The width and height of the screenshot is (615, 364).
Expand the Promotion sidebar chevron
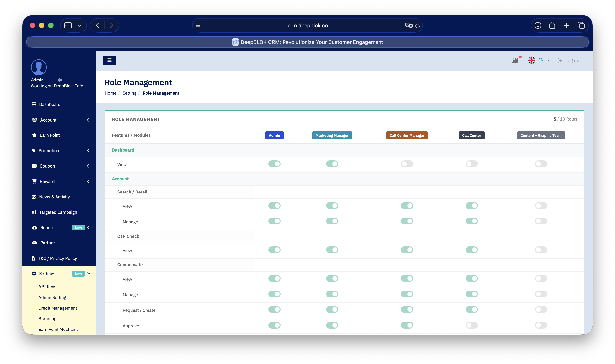point(88,151)
